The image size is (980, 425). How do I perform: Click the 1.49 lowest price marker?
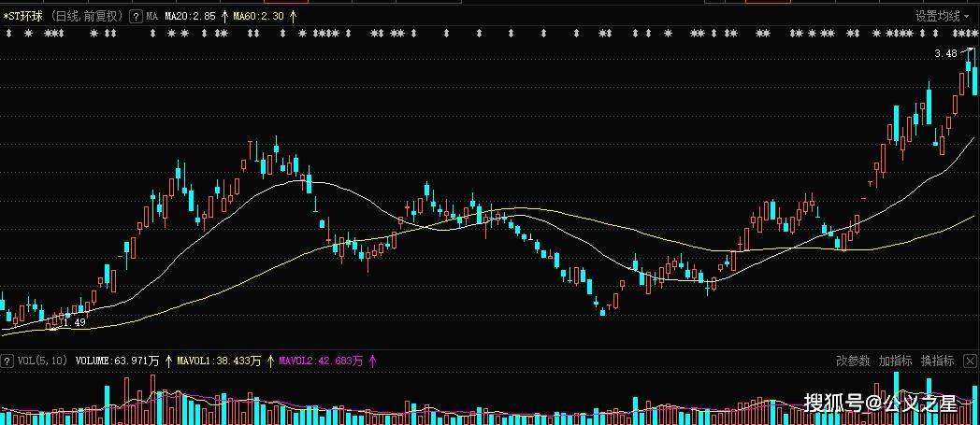75,322
